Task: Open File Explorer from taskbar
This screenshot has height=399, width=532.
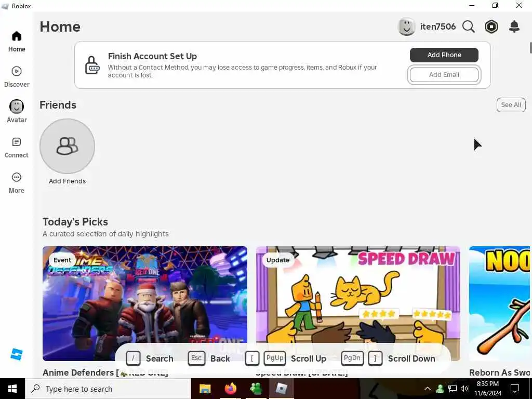Action: (x=205, y=389)
